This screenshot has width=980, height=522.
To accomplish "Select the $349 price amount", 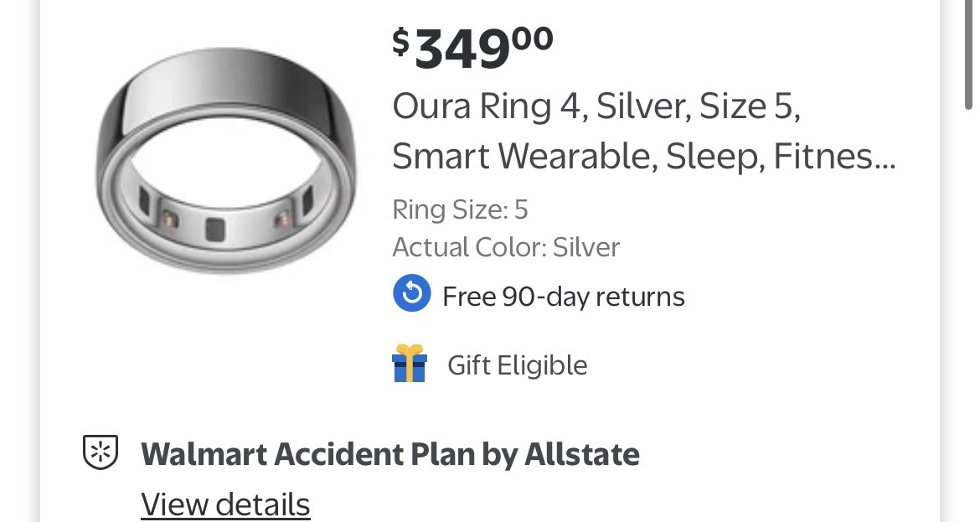I will (x=462, y=50).
